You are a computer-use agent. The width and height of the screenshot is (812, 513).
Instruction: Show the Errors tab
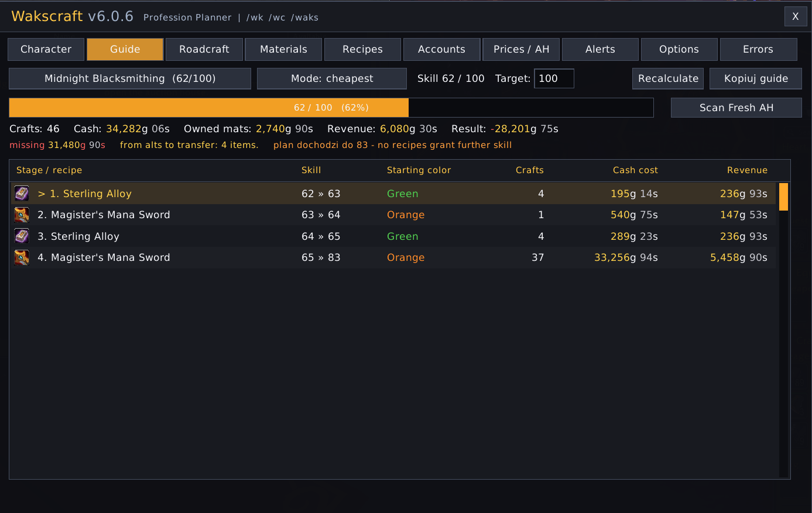pyautogui.click(x=758, y=49)
